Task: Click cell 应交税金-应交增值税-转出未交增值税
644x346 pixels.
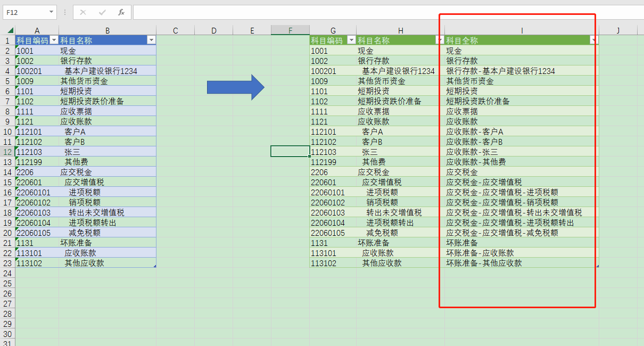Action: tap(522, 212)
